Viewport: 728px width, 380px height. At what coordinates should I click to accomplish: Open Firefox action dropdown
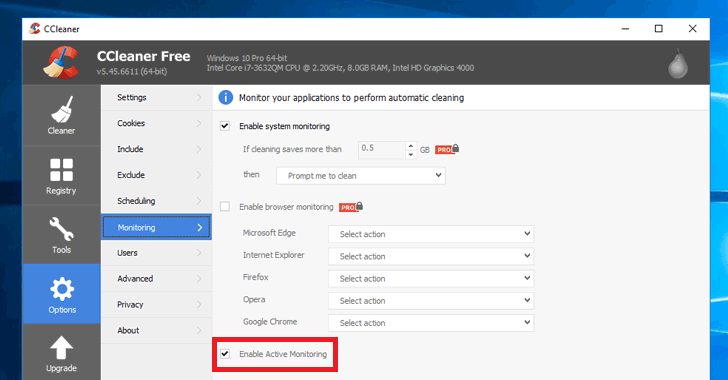point(431,279)
